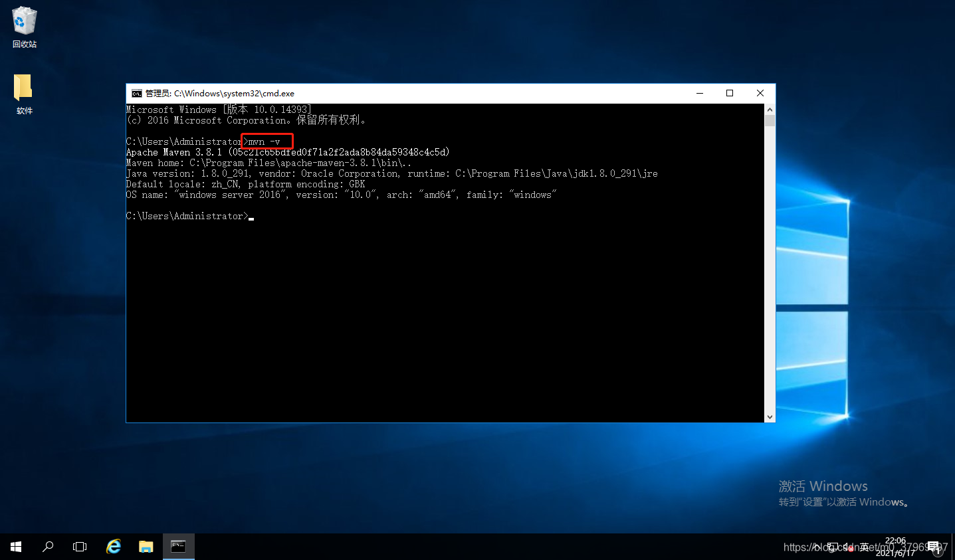Select the 软件 folder on the desktop

[x=24, y=94]
